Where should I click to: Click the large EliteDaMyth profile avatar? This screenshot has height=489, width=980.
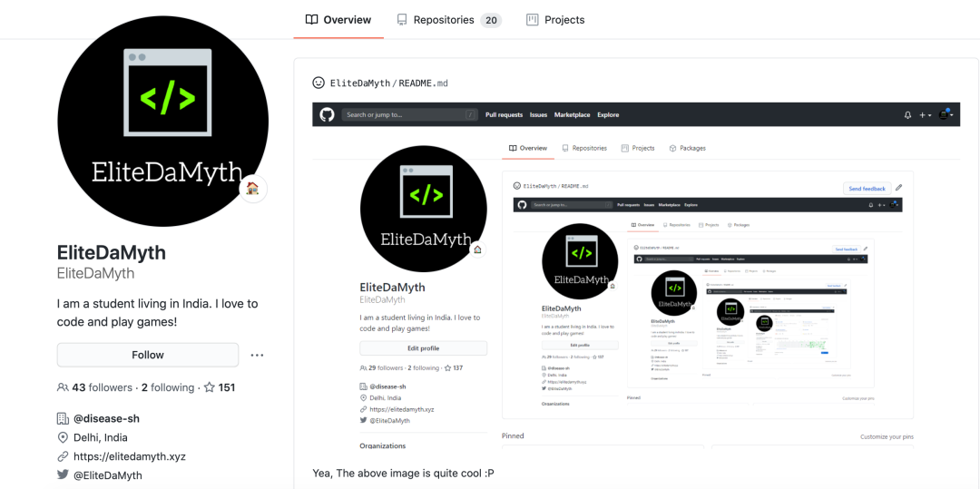coord(162,122)
